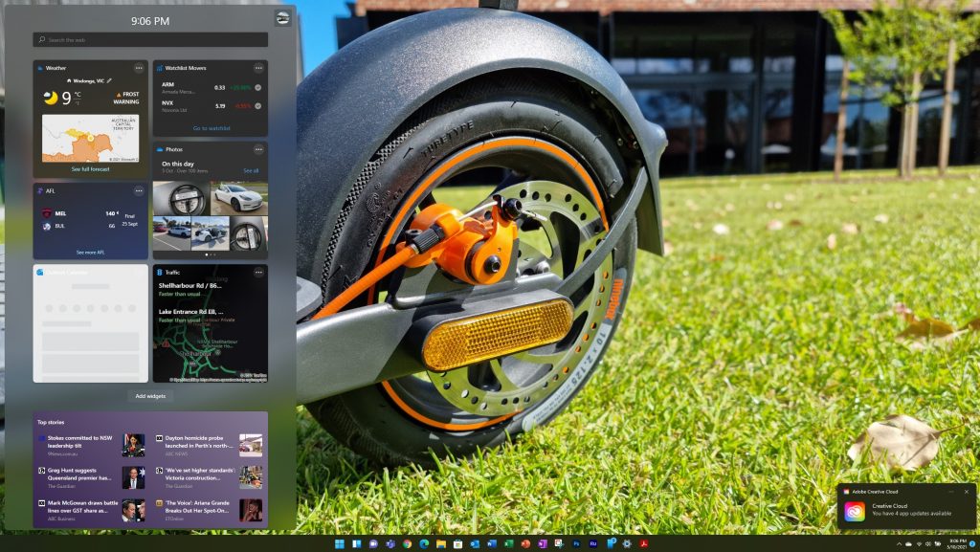Screen dimensions: 980x552
Task: Open the Shellharbour Rd traffic route
Action: [190, 289]
